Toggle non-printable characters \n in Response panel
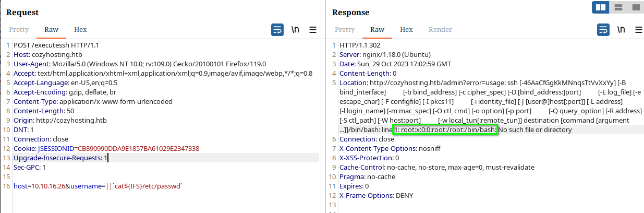This screenshot has width=644, height=213. pyautogui.click(x=621, y=30)
